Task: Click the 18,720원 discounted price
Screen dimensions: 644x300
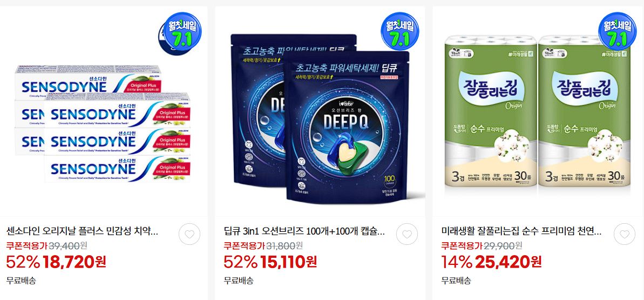Action: tap(74, 262)
